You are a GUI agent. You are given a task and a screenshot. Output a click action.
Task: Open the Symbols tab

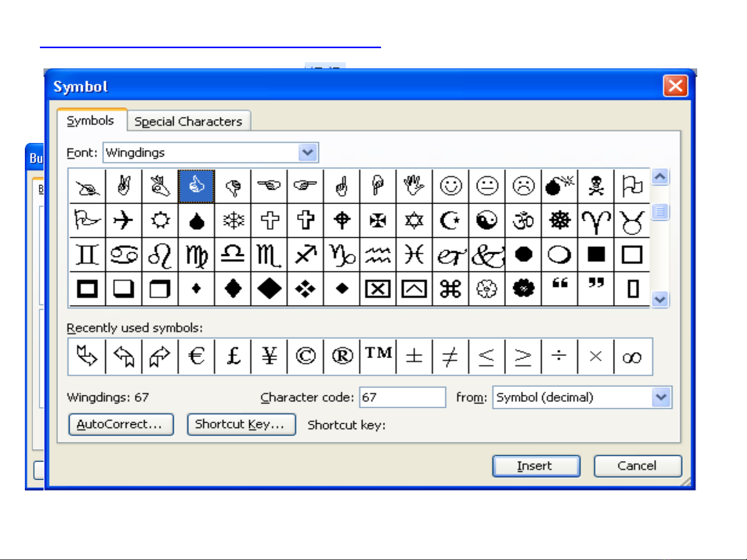[x=91, y=121]
